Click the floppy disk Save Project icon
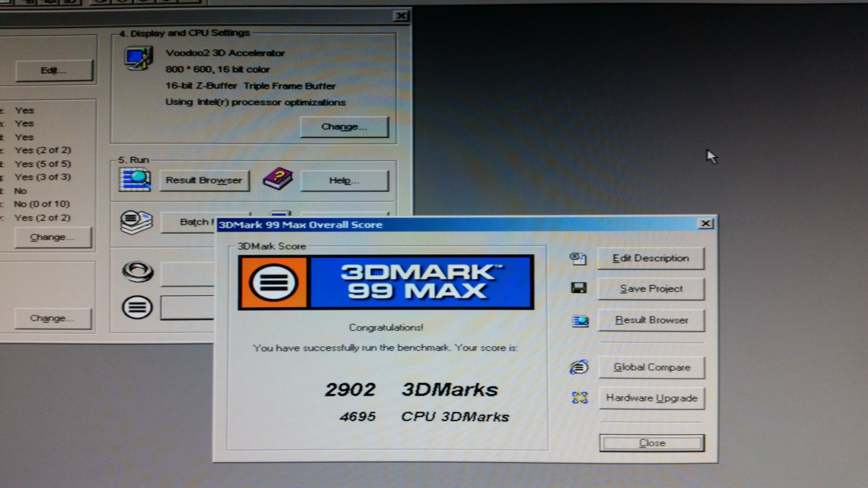868x488 pixels. click(x=579, y=288)
